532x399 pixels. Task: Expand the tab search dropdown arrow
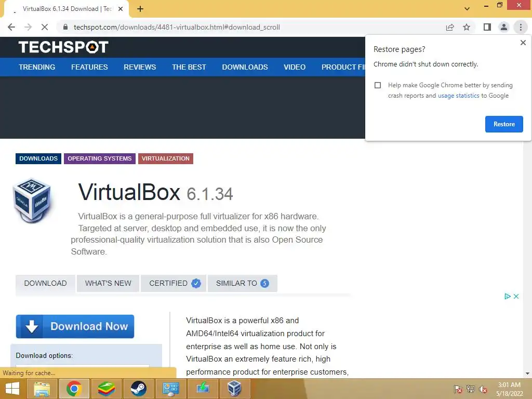(467, 9)
